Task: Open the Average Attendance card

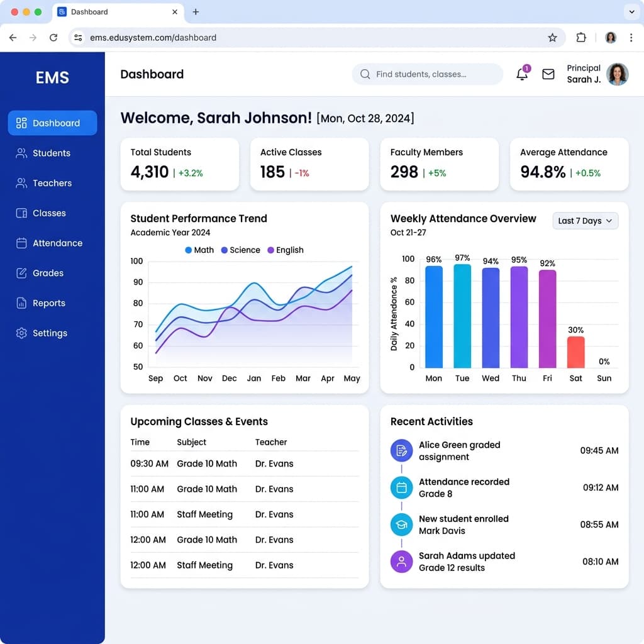Action: tap(569, 164)
